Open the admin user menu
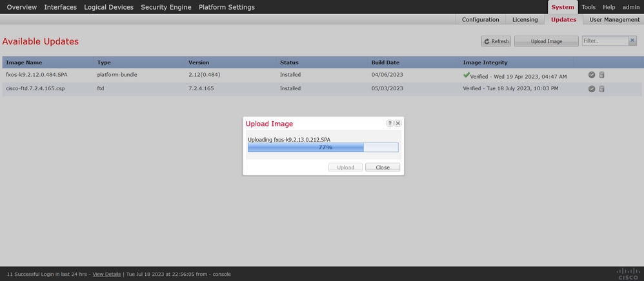Image resolution: width=644 pixels, height=281 pixels. tap(631, 7)
